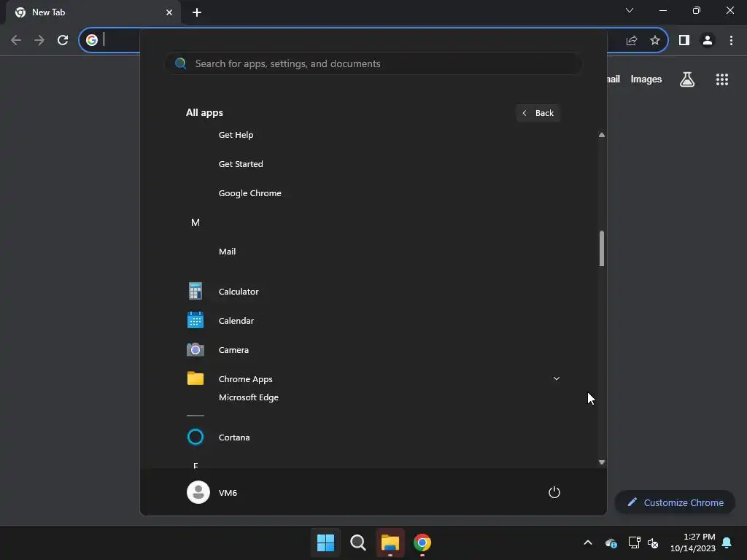The image size is (747, 560).
Task: Open Get Help from the app list
Action: point(236,135)
